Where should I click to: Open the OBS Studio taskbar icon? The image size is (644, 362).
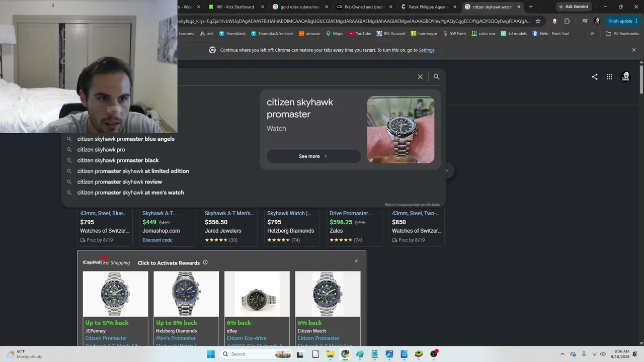[x=434, y=354]
